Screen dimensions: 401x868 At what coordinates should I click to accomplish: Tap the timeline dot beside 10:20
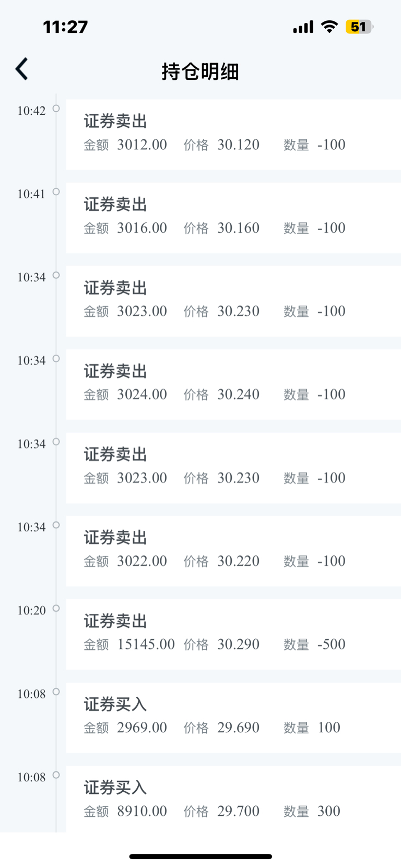point(56,608)
